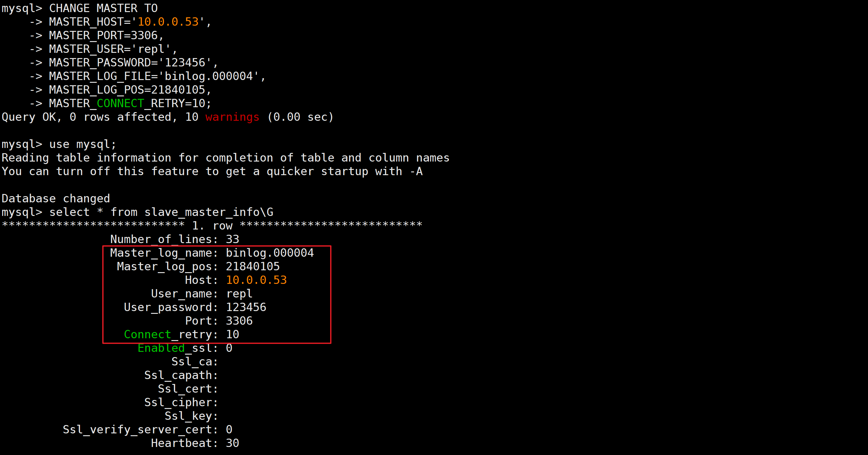Click the User_password value 123456
This screenshot has width=868, height=455.
(246, 307)
